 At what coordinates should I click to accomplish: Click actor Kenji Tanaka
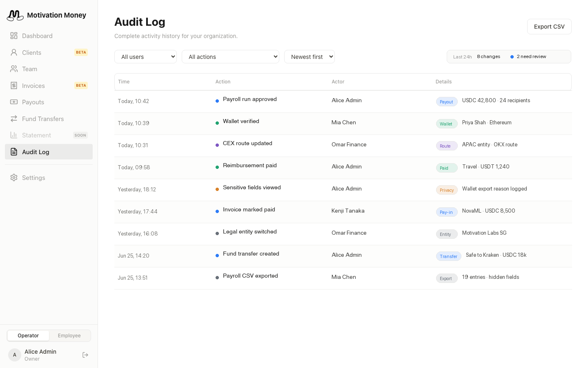pyautogui.click(x=348, y=211)
